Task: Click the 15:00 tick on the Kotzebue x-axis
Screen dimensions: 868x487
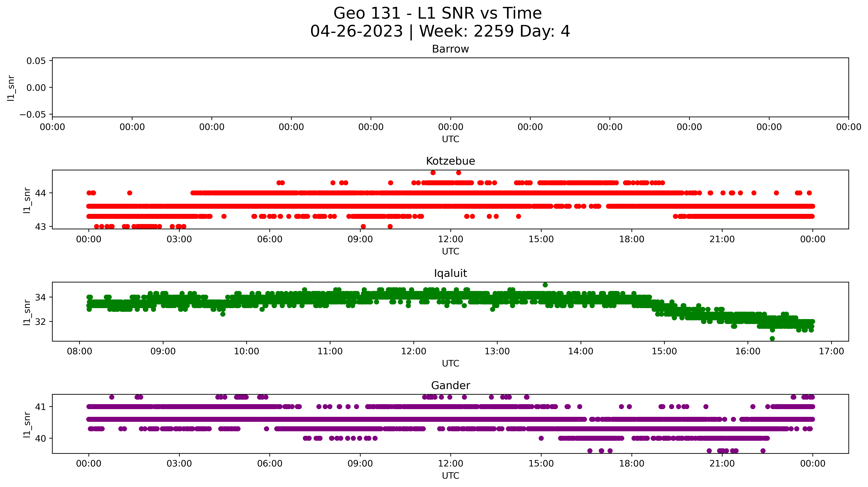Action: [x=541, y=239]
